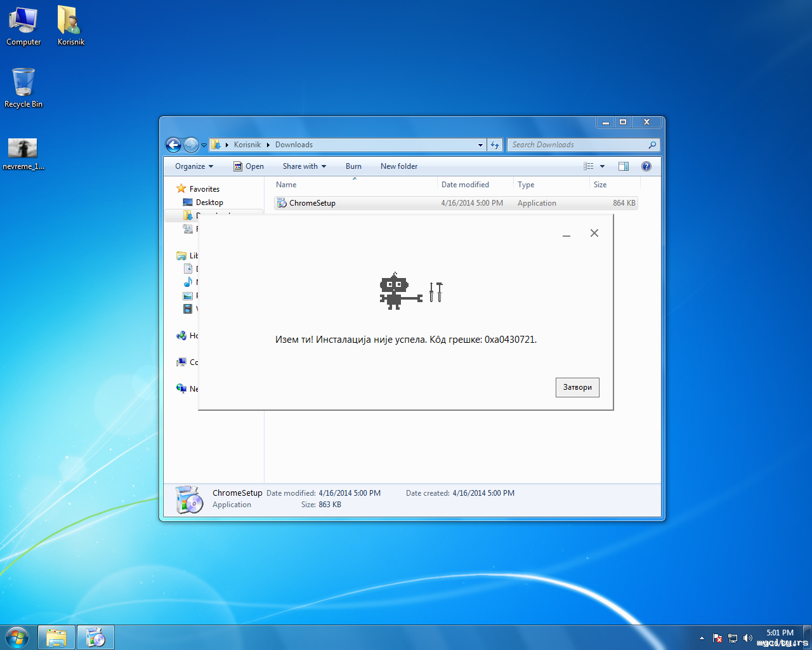Select the nevreme_1 image file on desktop
This screenshot has width=812, height=650.
[x=23, y=154]
